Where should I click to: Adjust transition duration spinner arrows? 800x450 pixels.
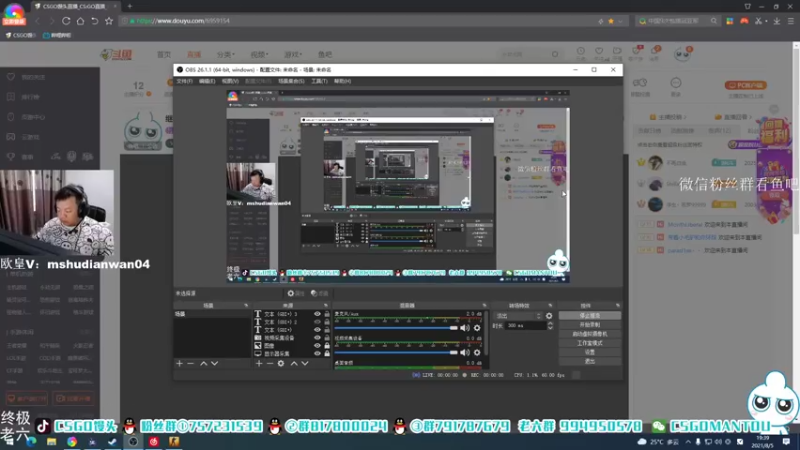tap(550, 326)
